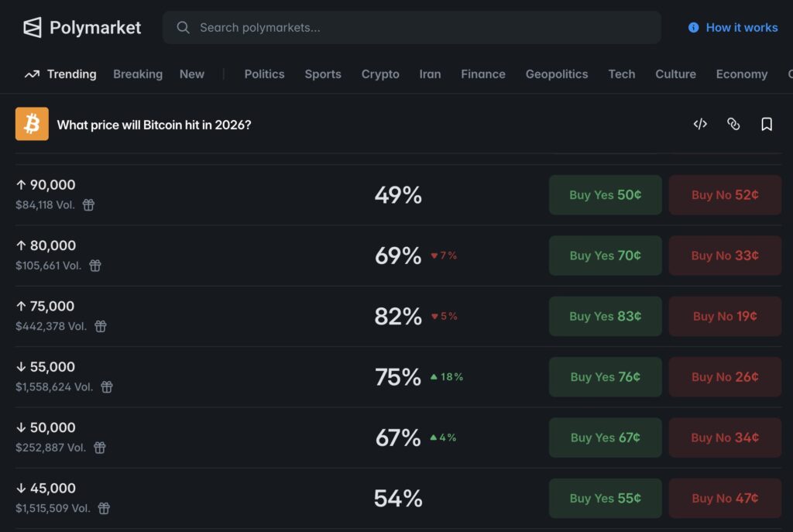793x532 pixels.
Task: Click Buy No 19¢ for the 75,000 outcome
Action: (725, 316)
